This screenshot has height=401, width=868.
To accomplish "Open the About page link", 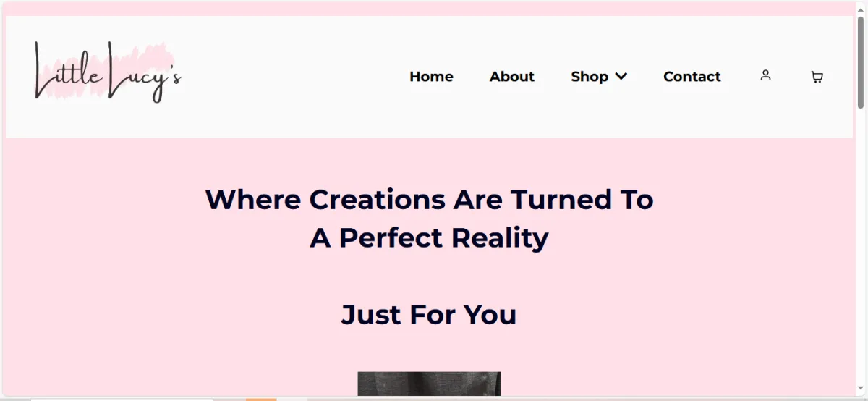I will [x=511, y=76].
